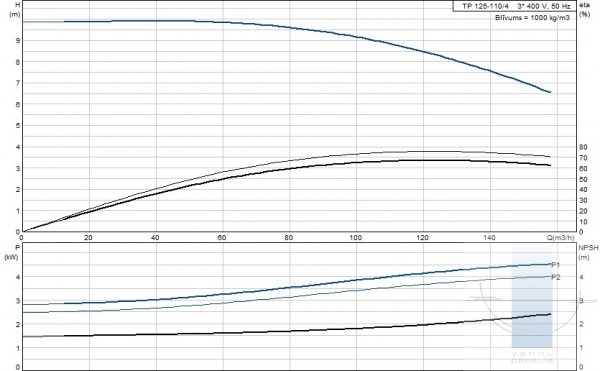Click the 9 value on head axis

click(18, 41)
